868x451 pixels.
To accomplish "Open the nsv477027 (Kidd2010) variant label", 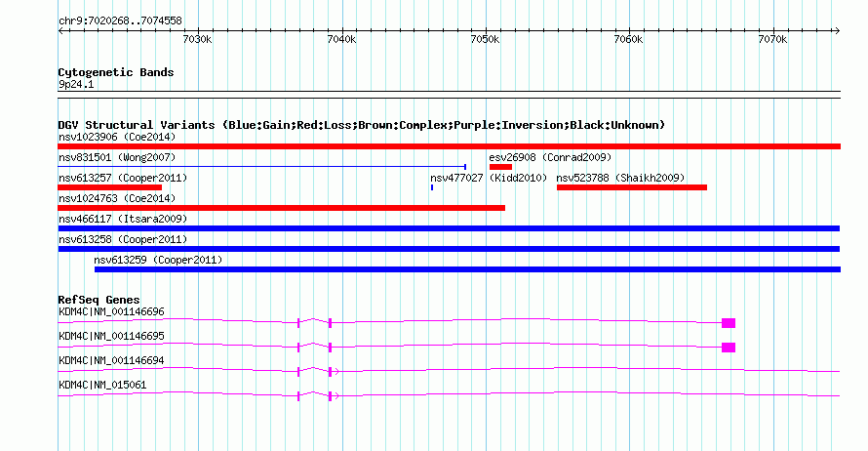I will click(489, 178).
